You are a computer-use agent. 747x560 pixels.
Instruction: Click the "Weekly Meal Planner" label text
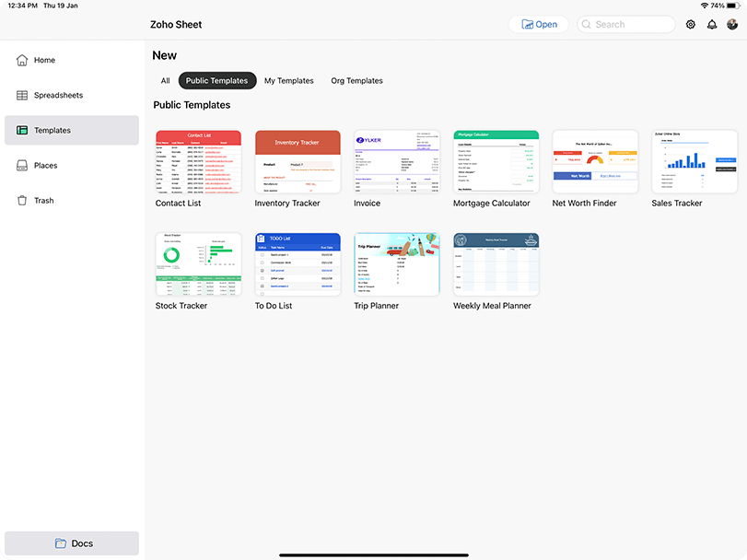coord(492,306)
